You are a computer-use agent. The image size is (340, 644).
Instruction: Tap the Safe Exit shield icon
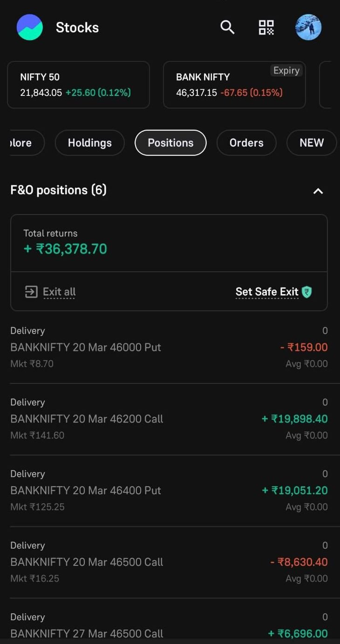(306, 292)
